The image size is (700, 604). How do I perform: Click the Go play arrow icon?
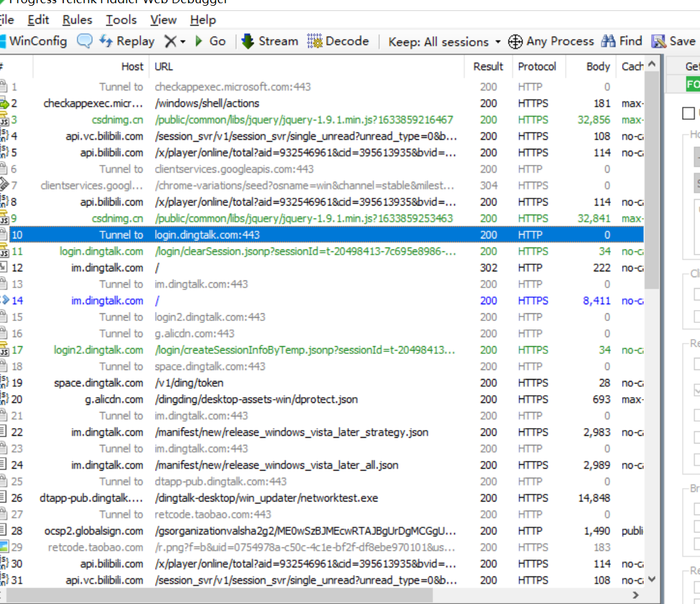(199, 41)
